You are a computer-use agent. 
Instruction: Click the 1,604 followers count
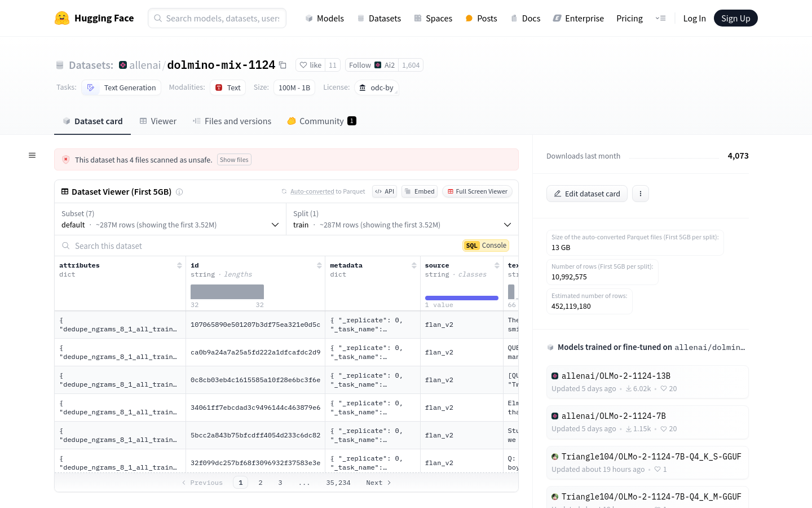(411, 65)
